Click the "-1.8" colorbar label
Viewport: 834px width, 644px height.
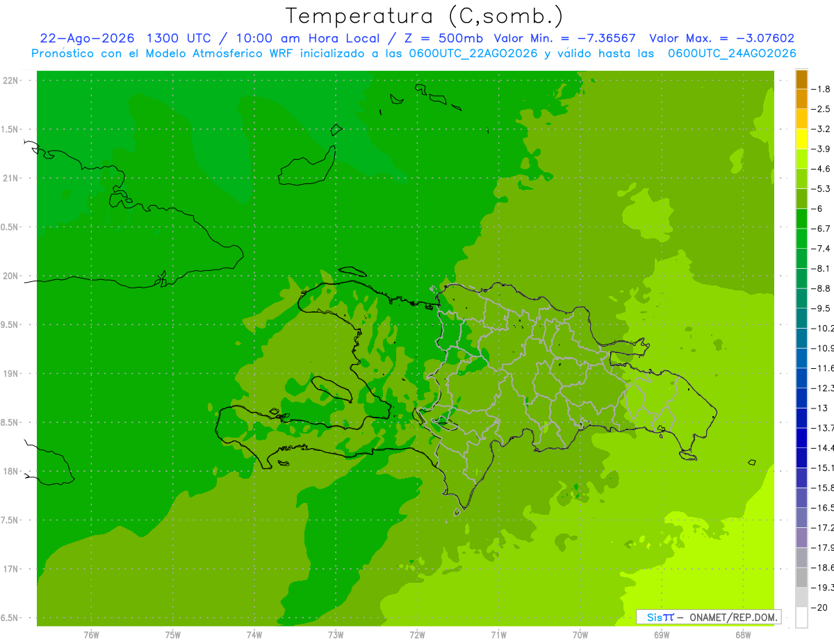pos(821,89)
